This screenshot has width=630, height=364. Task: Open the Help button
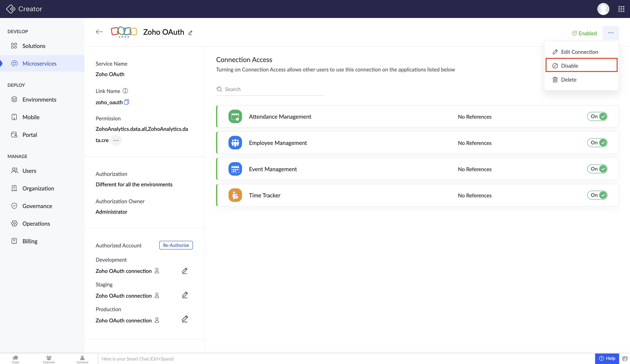pyautogui.click(x=607, y=358)
